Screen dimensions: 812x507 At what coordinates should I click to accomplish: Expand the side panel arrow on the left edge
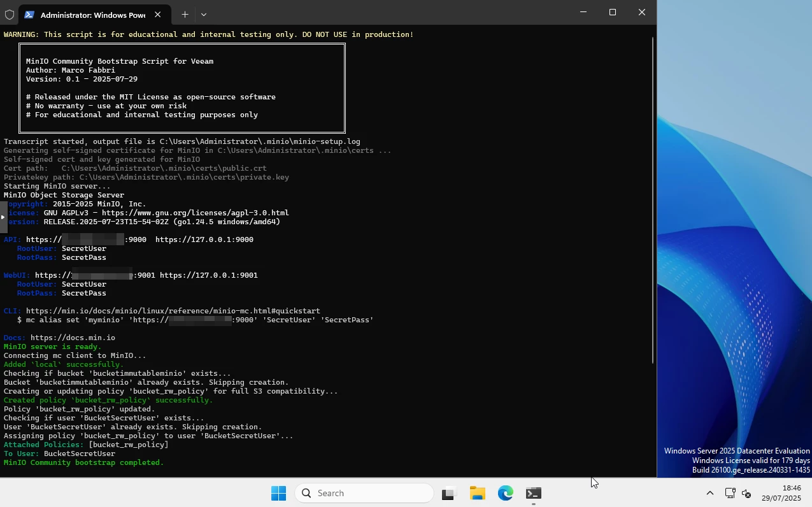coord(3,217)
